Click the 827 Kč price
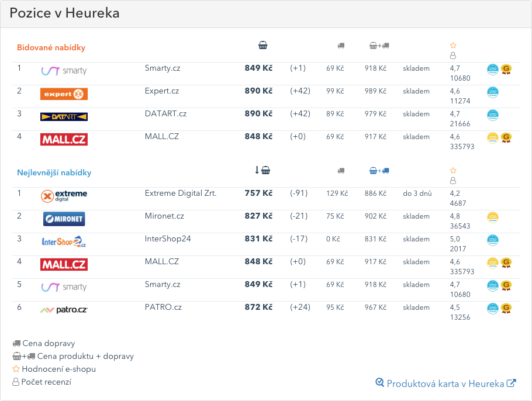Viewport: 532px width, 401px height. [258, 216]
